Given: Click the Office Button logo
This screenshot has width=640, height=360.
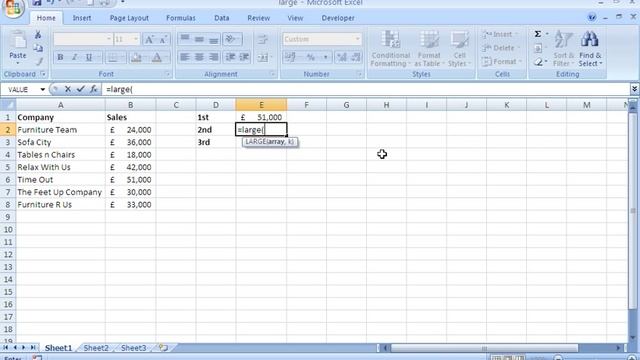Looking at the screenshot, I should point(13,8).
